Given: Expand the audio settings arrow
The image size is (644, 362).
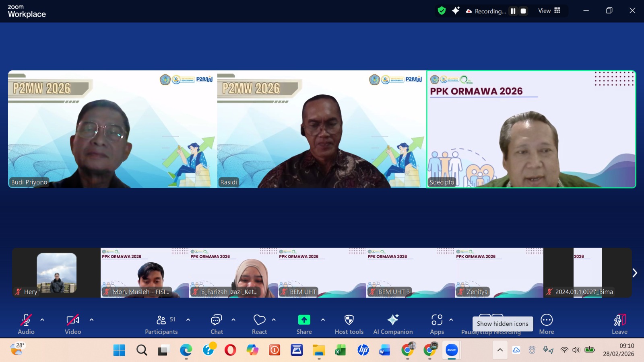Looking at the screenshot, I should (x=42, y=320).
